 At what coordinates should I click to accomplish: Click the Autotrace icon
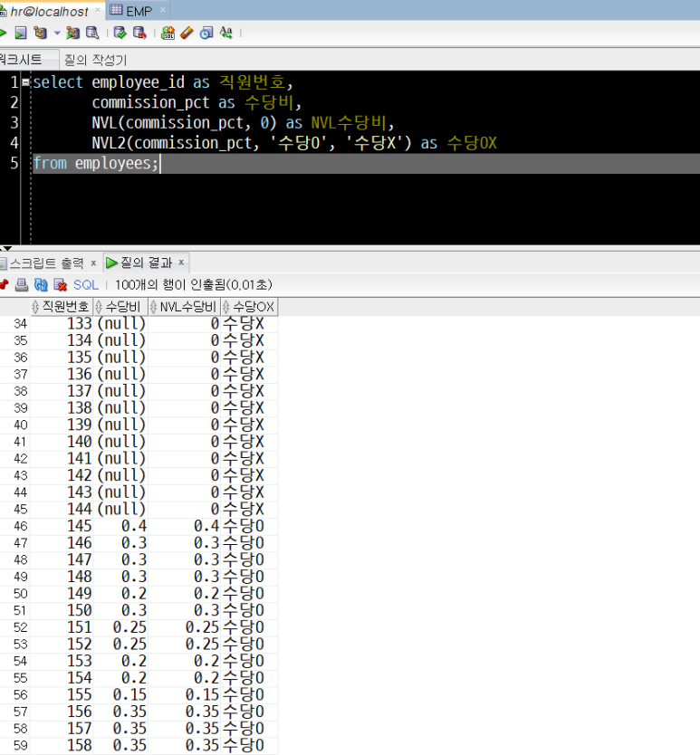72,33
